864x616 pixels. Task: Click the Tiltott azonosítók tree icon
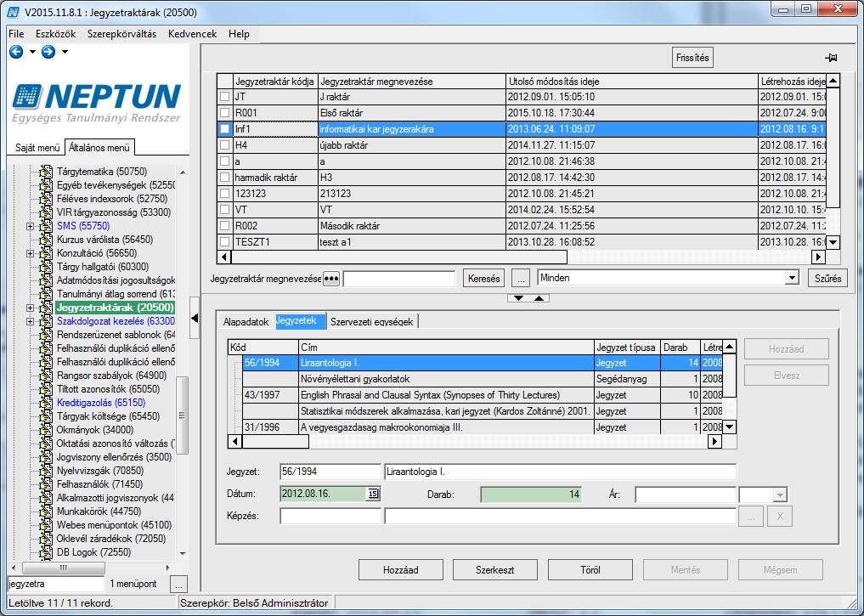(46, 389)
